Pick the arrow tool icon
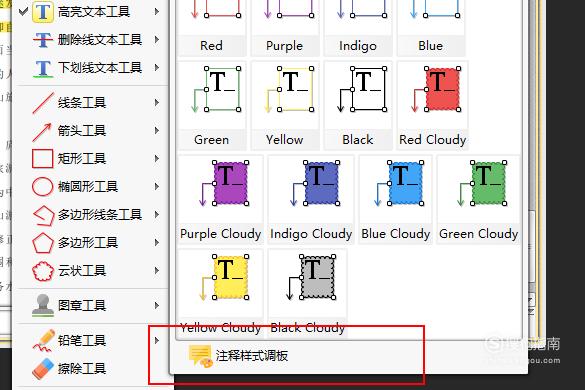 click(42, 131)
